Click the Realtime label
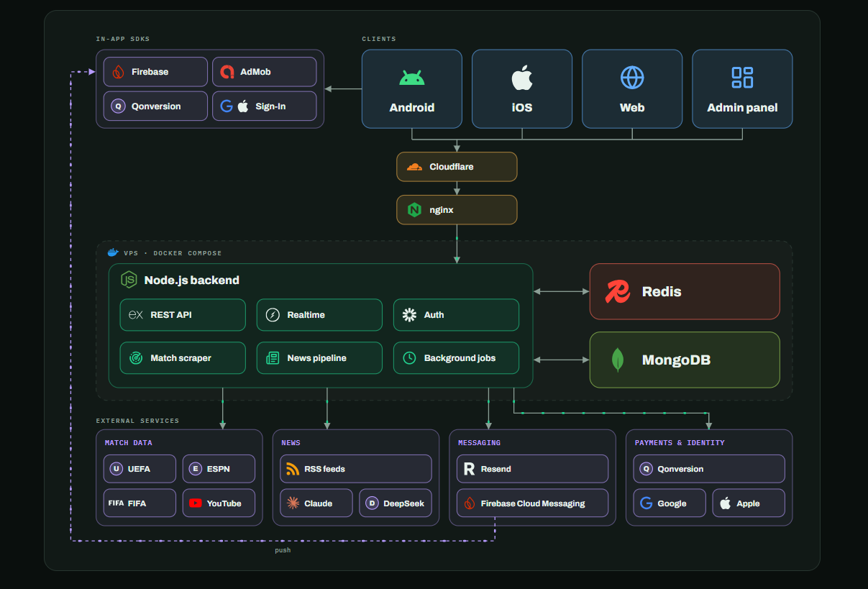The width and height of the screenshot is (868, 589). [x=306, y=315]
